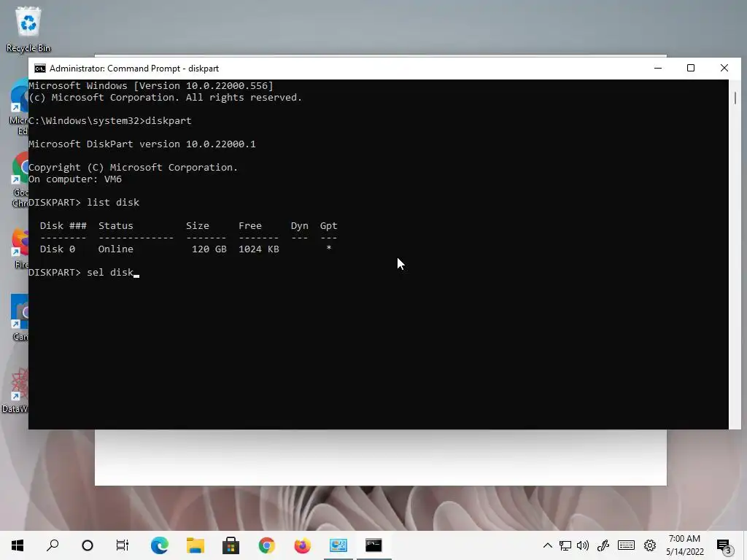Viewport: 747px width, 560px height.
Task: Open the Windows Start menu
Action: (x=18, y=545)
